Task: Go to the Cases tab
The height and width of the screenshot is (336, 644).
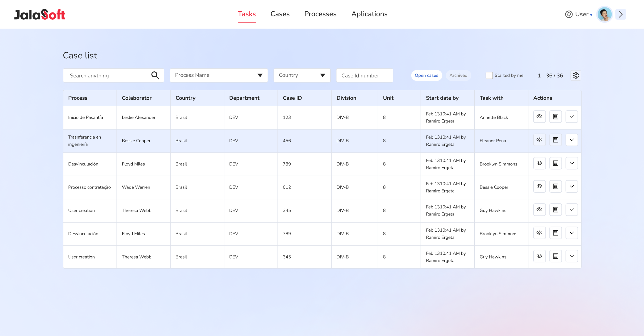Action: click(280, 14)
